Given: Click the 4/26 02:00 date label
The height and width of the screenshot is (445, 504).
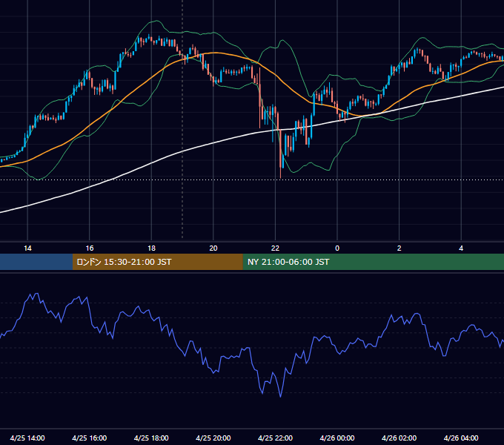Looking at the screenshot, I should point(399,438).
